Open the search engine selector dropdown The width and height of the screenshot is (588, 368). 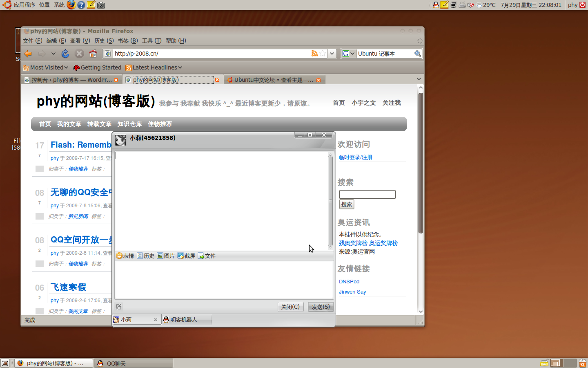coord(348,54)
